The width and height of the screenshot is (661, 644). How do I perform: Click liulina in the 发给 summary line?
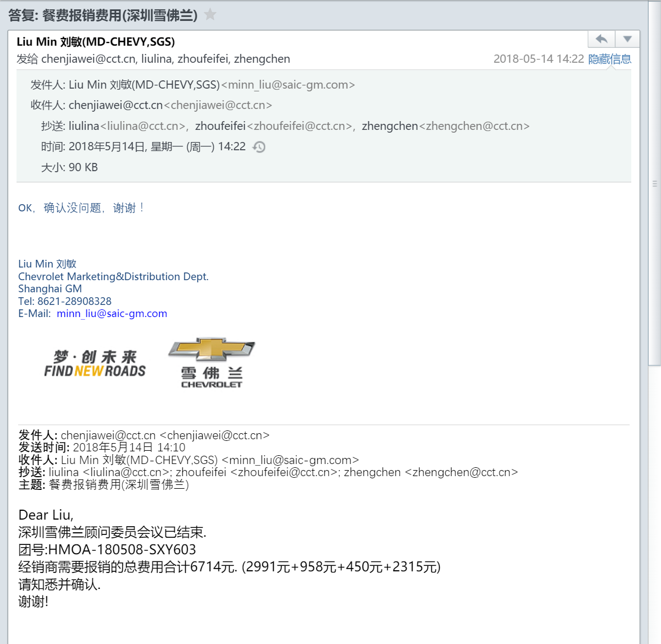pos(156,59)
